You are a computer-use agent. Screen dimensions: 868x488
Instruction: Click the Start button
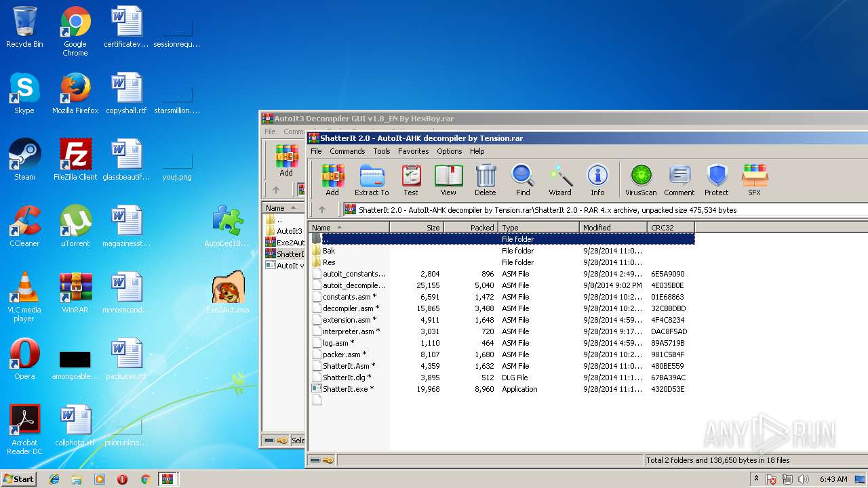coord(18,479)
